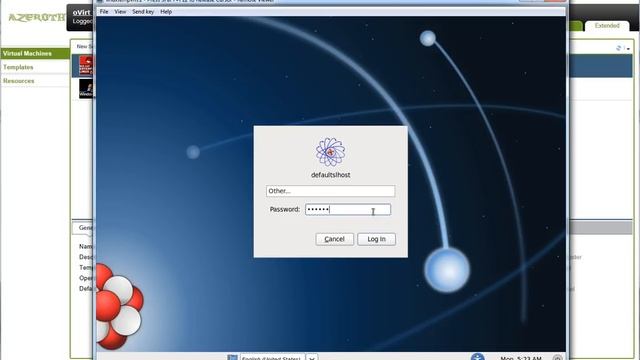Image resolution: width=640 pixels, height=360 pixels.
Task: Focus the Password input field
Action: click(x=348, y=210)
